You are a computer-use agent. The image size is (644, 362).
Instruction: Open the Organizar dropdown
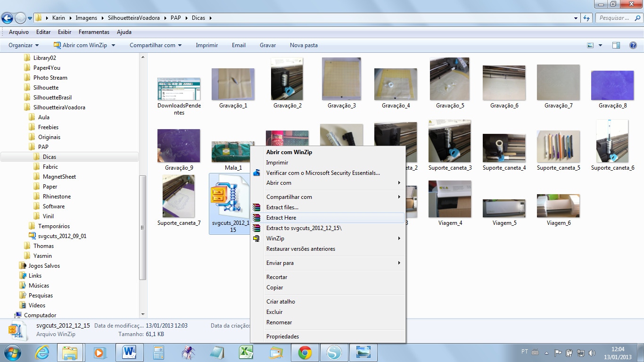click(24, 45)
